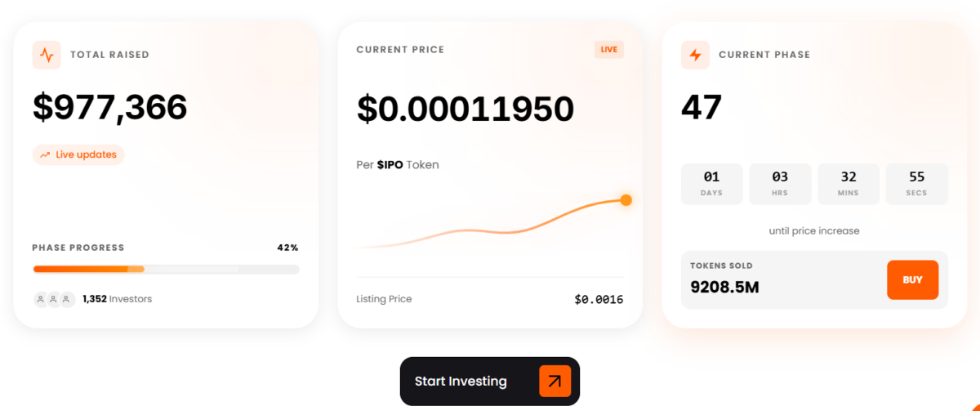Screen dimensions: 980x411
Task: Click the Live updates pill
Action: (x=78, y=155)
